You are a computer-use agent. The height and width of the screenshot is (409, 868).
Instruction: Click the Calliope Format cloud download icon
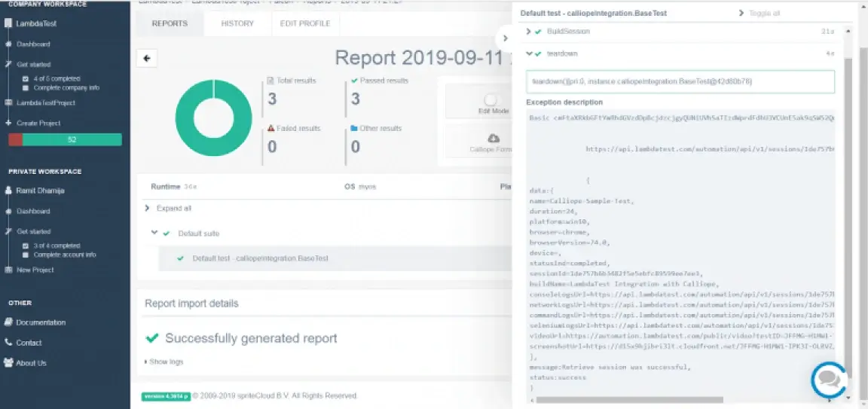click(x=494, y=139)
